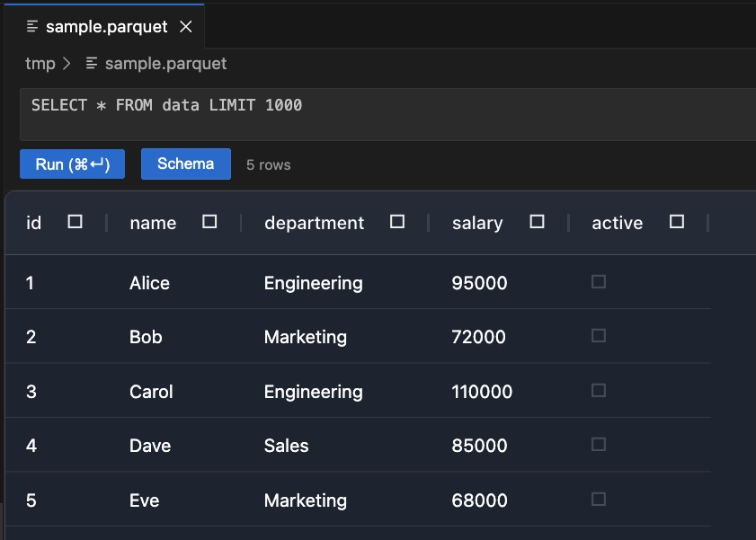
Task: Toggle the active column header checkbox
Action: coord(677,222)
